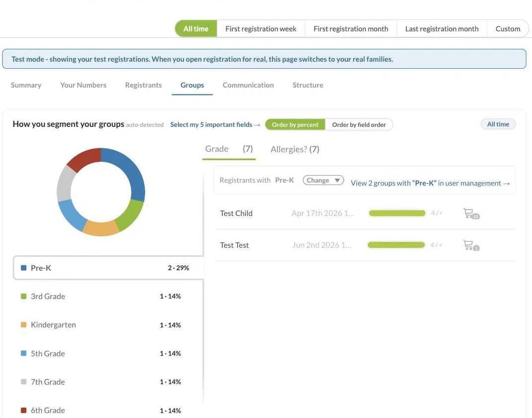The image size is (532, 418).
Task: Click the All time pill in the groups card
Action: [498, 124]
